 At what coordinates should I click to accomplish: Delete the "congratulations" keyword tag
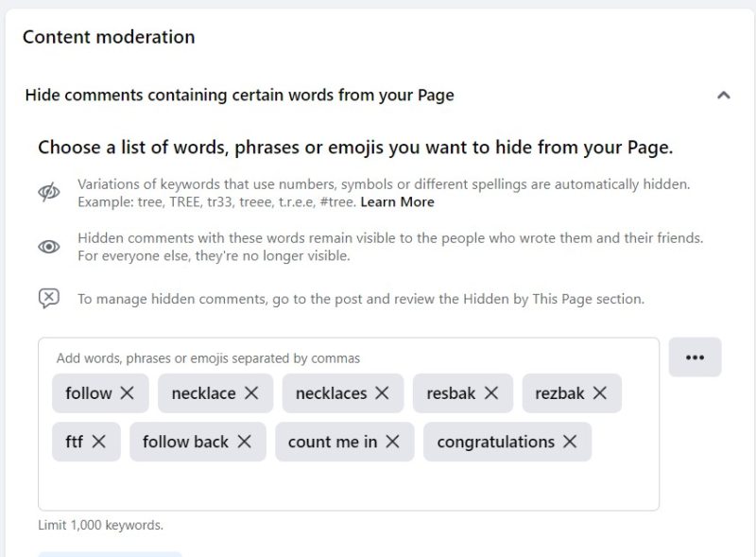click(570, 442)
